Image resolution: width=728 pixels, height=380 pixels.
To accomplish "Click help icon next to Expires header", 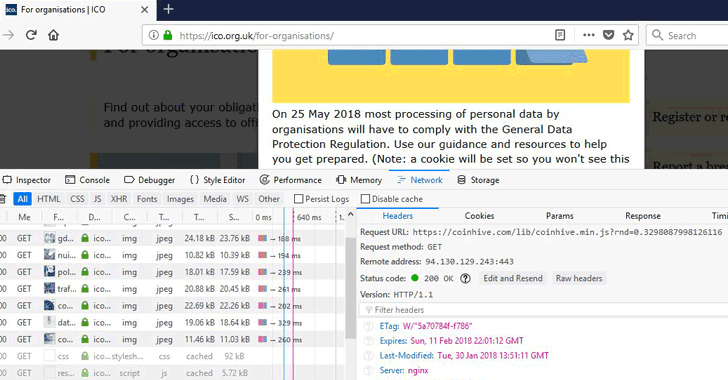I will click(368, 341).
